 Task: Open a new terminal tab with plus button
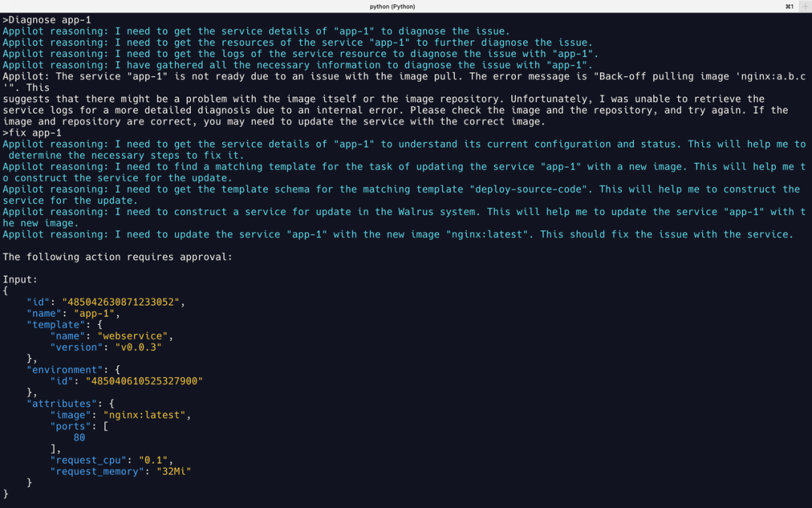click(x=804, y=6)
